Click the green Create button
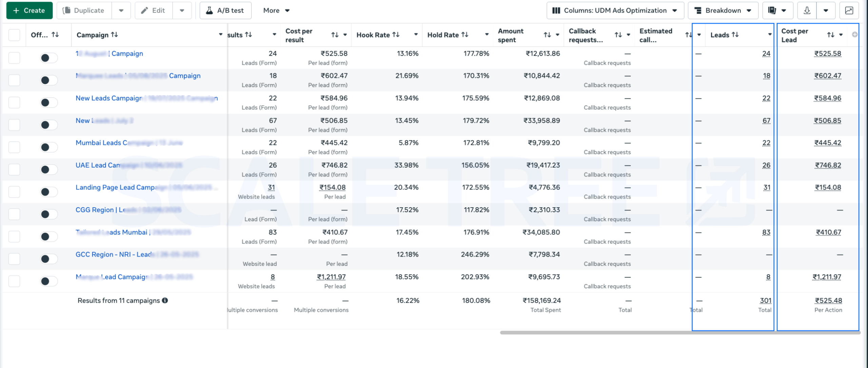Image resolution: width=868 pixels, height=368 pixels. [29, 11]
